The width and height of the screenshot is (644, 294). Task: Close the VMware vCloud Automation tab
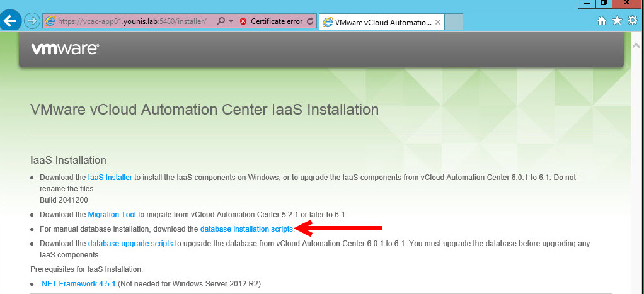click(x=439, y=22)
